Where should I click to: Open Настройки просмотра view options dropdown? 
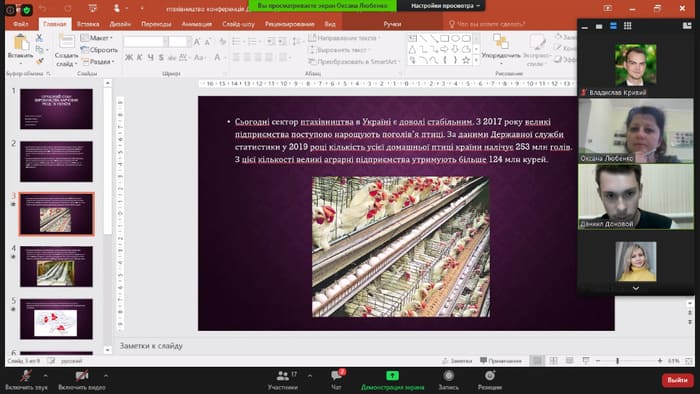point(445,6)
